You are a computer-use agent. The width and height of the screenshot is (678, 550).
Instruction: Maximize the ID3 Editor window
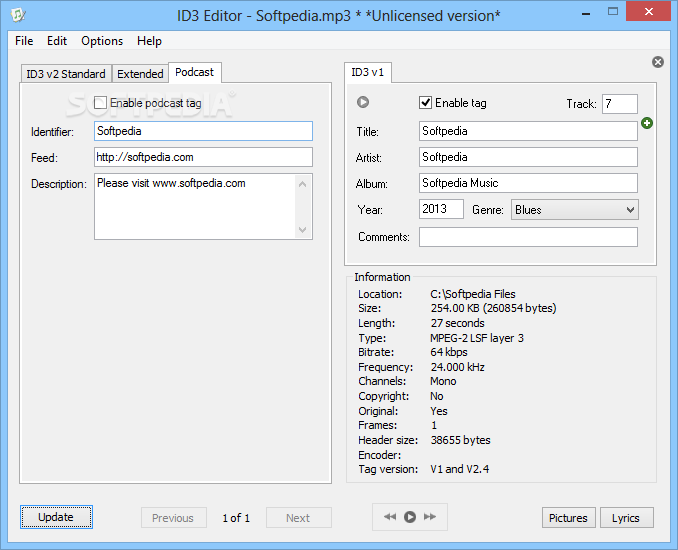tap(613, 12)
